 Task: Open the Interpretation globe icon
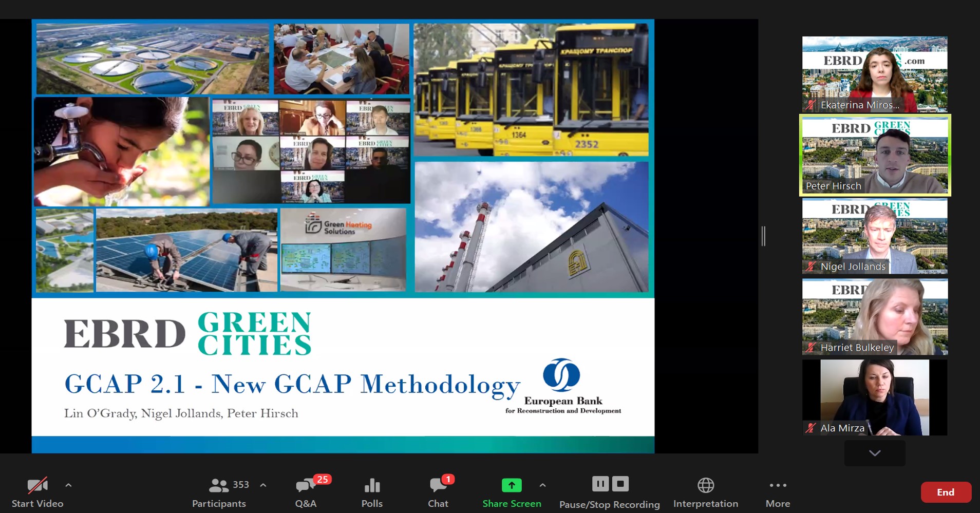(706, 485)
